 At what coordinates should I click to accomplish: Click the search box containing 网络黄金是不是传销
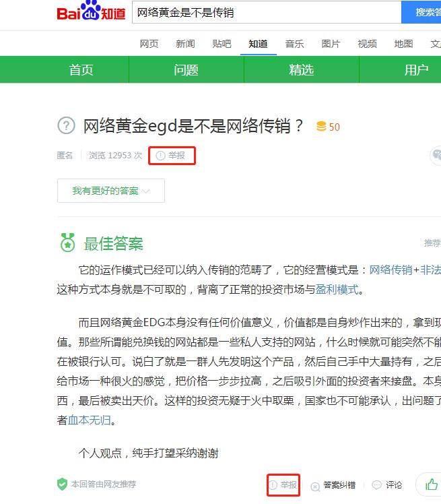click(267, 13)
